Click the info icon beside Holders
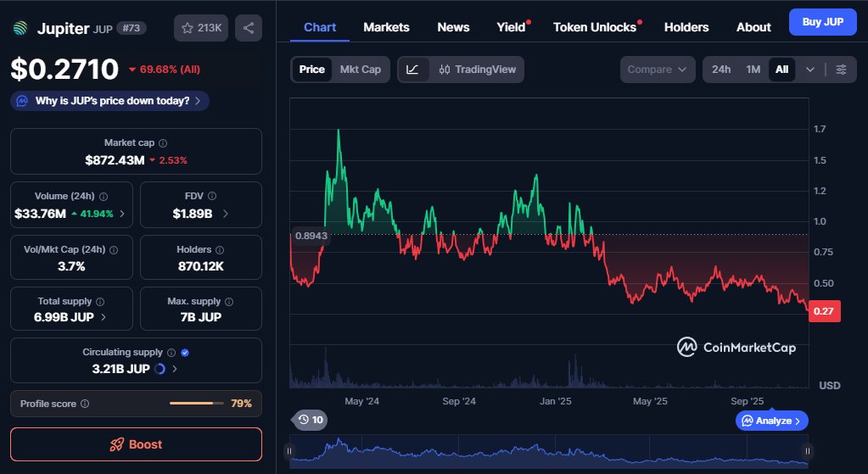 coord(220,250)
